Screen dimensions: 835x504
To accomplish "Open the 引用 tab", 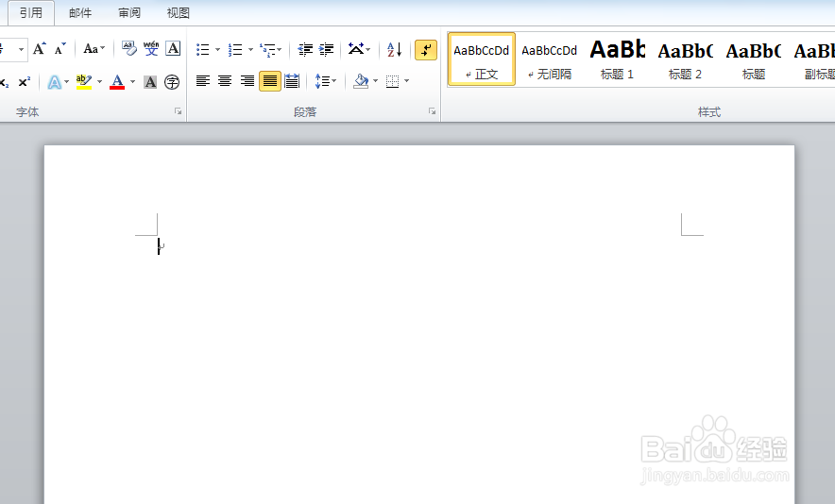I will (x=31, y=13).
